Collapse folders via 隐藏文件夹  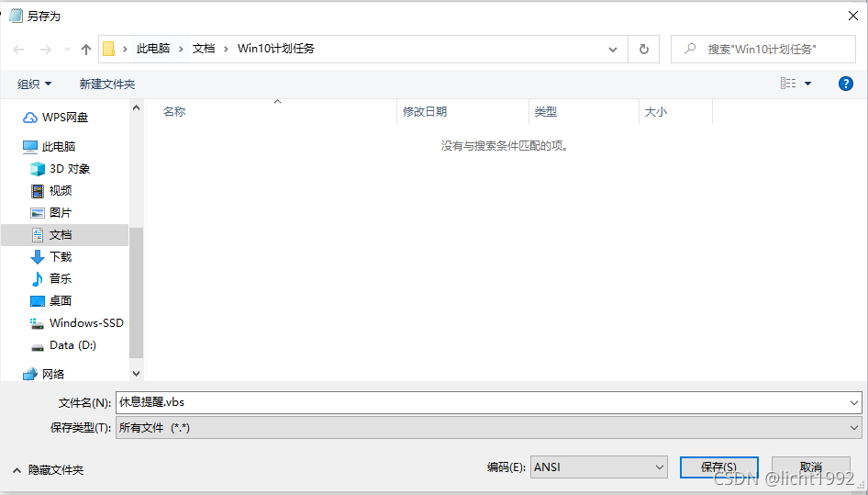(x=48, y=470)
